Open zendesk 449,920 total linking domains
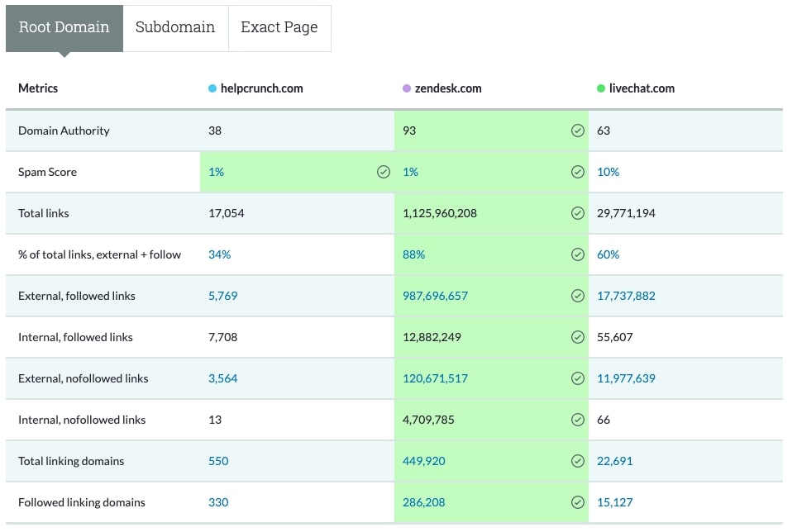This screenshot has width=797, height=532. coord(424,461)
